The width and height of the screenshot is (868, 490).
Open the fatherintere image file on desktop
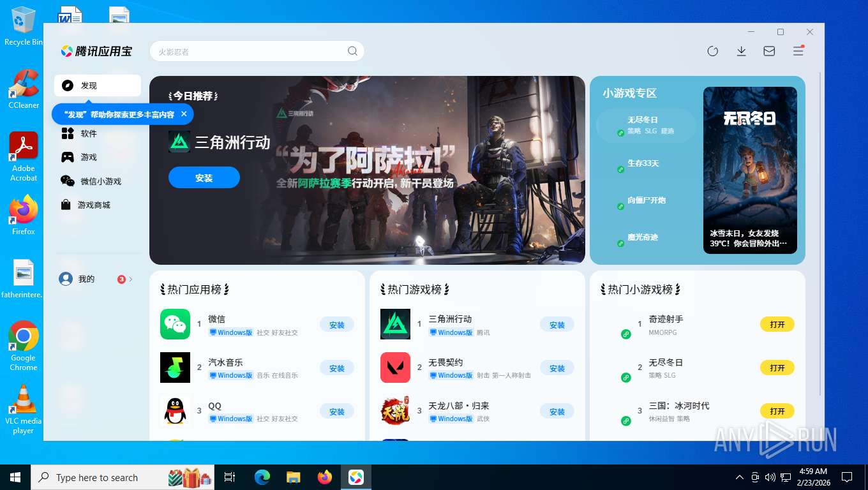point(24,279)
